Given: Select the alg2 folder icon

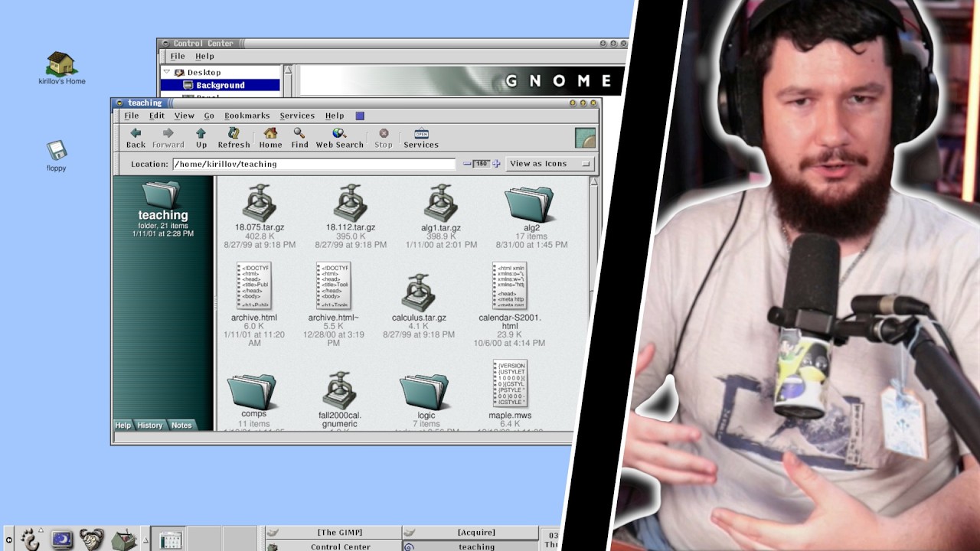Looking at the screenshot, I should [530, 204].
